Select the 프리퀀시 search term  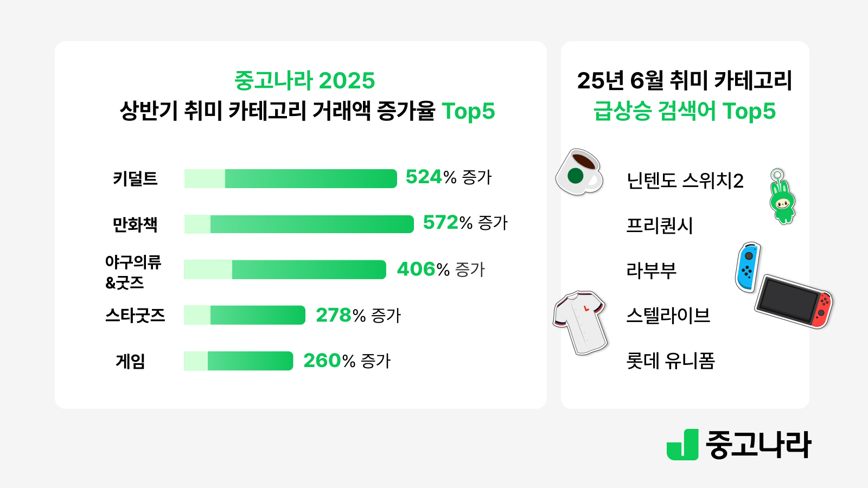(660, 226)
